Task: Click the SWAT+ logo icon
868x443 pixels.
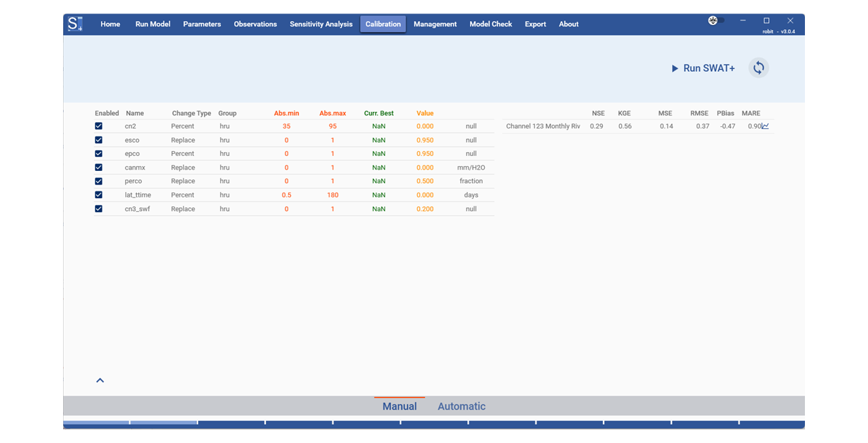Action: (75, 24)
